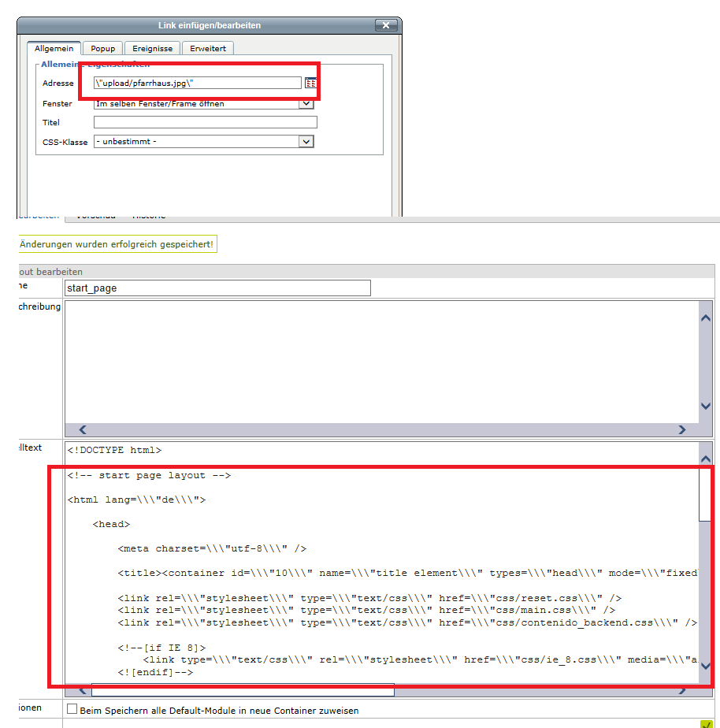Viewport: 720px width, 728px height.
Task: Expand the CSS-Klasse dropdown
Action: (x=306, y=142)
